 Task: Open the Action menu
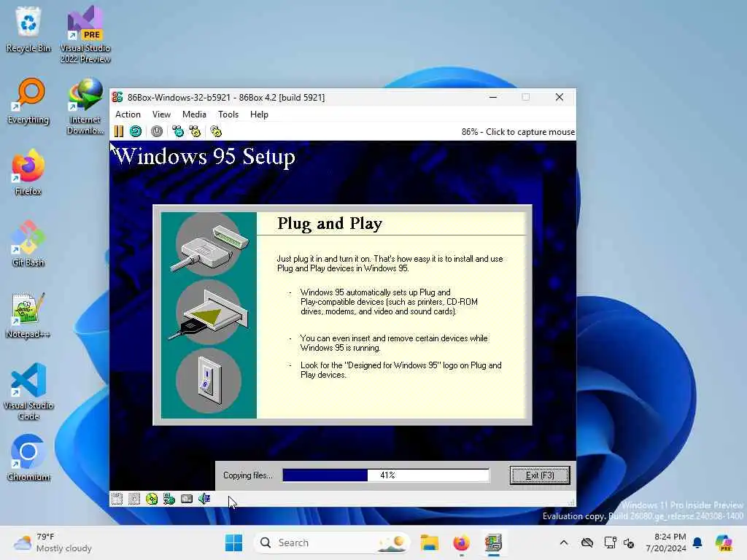[x=128, y=114]
